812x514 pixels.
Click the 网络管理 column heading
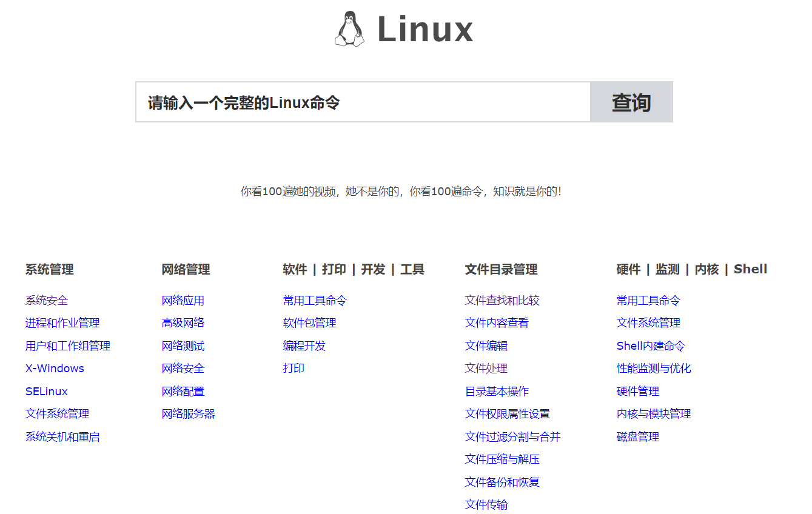186,270
